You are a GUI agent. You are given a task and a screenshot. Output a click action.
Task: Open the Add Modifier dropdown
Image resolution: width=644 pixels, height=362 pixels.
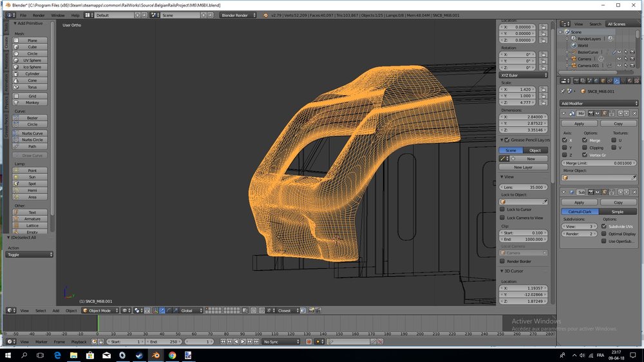tap(598, 104)
